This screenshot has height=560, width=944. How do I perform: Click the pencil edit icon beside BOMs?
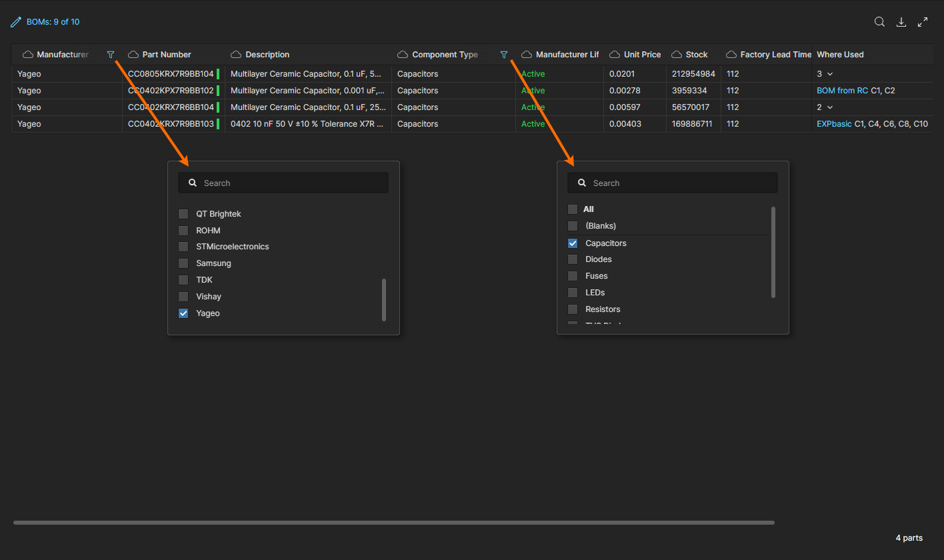pyautogui.click(x=16, y=22)
